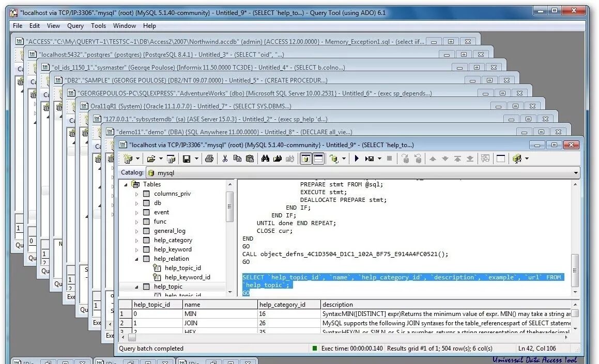The height and width of the screenshot is (364, 599).
Task: Click the JOIN cell in results grid
Action: coord(220,323)
